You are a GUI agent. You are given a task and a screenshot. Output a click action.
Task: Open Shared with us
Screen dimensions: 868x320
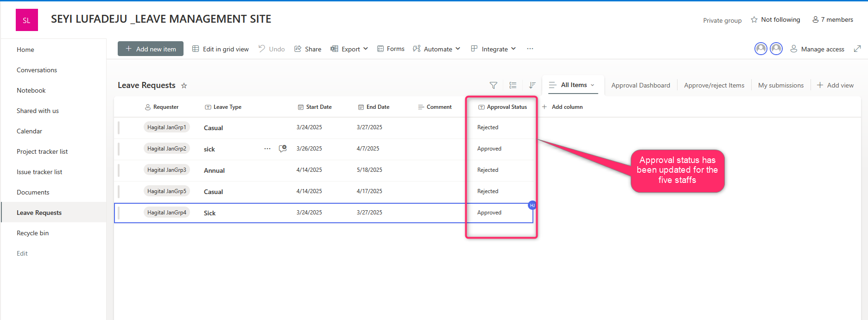point(38,111)
